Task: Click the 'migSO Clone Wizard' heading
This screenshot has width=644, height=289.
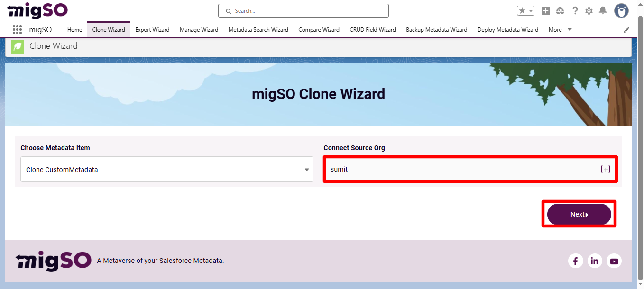Action: pyautogui.click(x=318, y=94)
